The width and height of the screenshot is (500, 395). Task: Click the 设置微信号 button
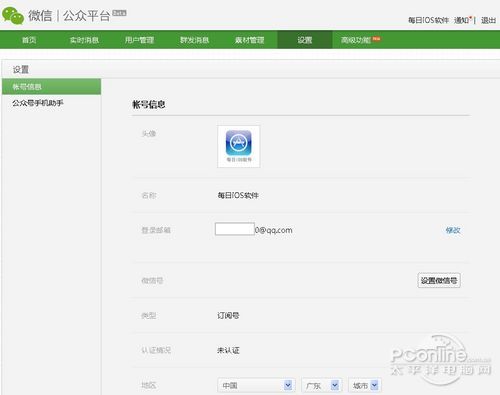coord(439,280)
